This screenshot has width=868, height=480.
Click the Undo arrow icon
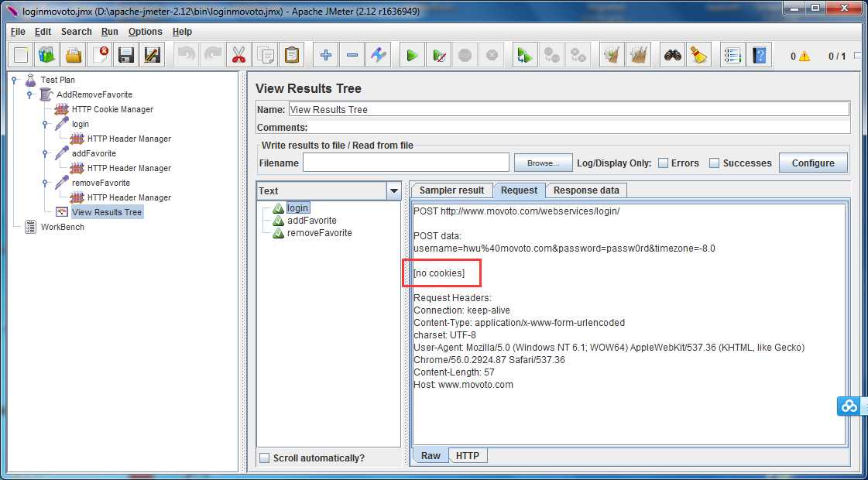187,55
